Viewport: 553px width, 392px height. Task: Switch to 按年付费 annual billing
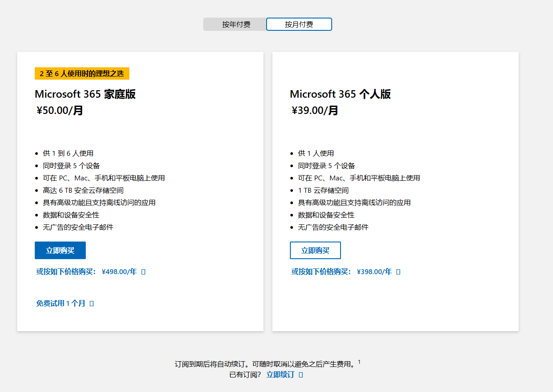click(235, 24)
